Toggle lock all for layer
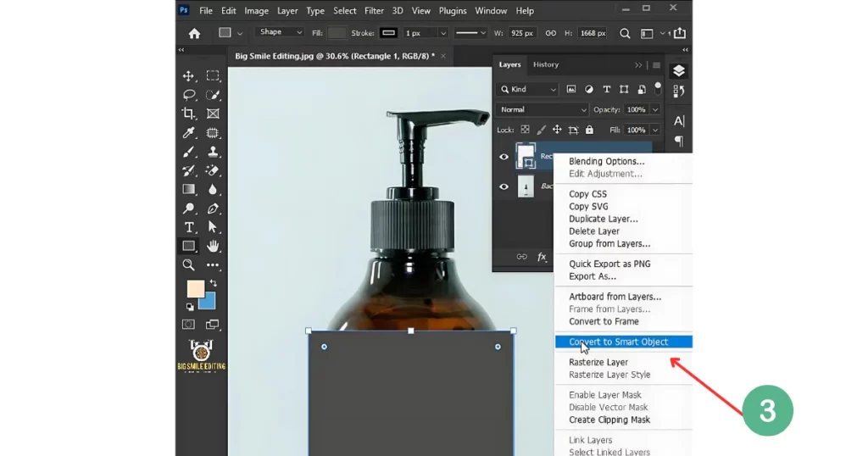868x456 pixels. (590, 130)
